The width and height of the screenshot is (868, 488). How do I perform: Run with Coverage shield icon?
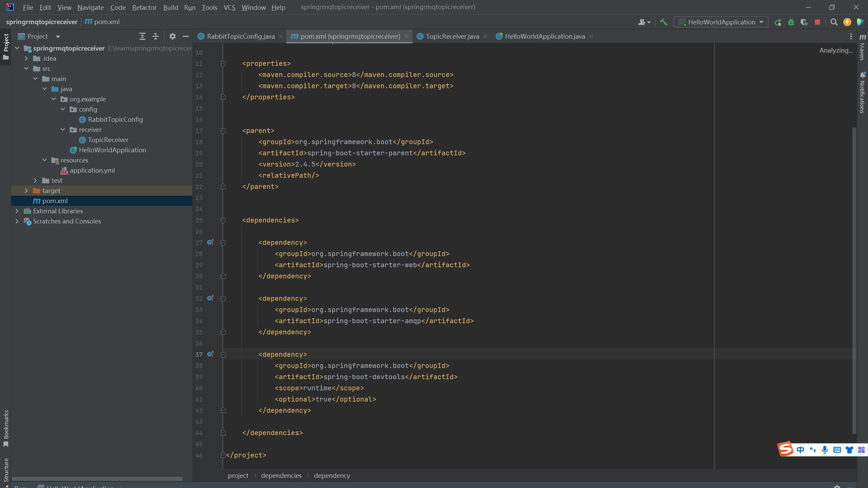point(804,22)
